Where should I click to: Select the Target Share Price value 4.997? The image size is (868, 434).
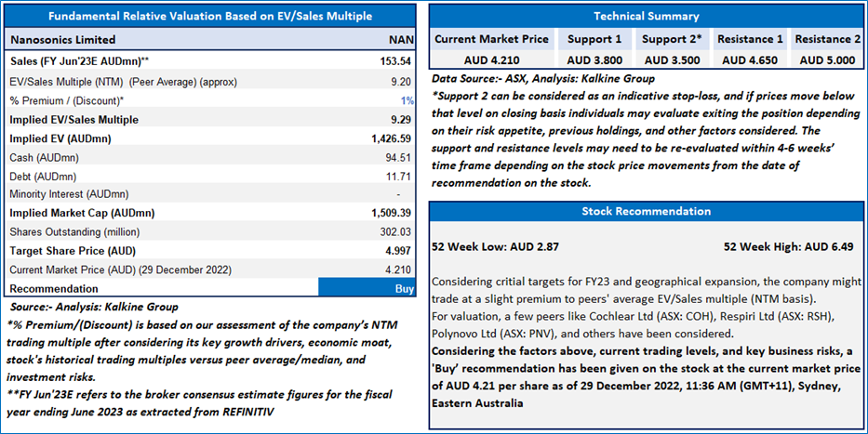coord(398,250)
